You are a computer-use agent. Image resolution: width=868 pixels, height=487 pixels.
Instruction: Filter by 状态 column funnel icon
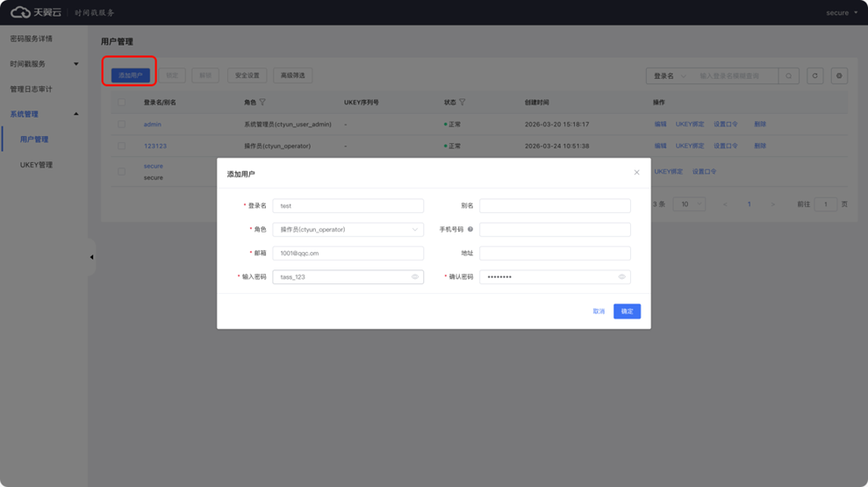463,103
